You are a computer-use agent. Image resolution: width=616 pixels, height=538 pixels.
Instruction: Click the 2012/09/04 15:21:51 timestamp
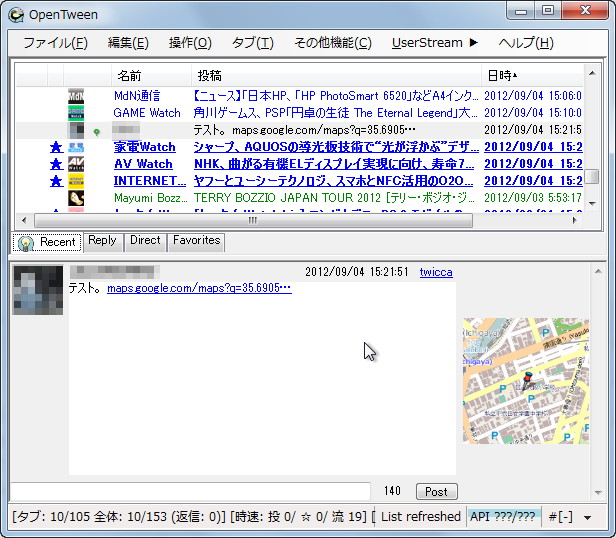(x=357, y=272)
